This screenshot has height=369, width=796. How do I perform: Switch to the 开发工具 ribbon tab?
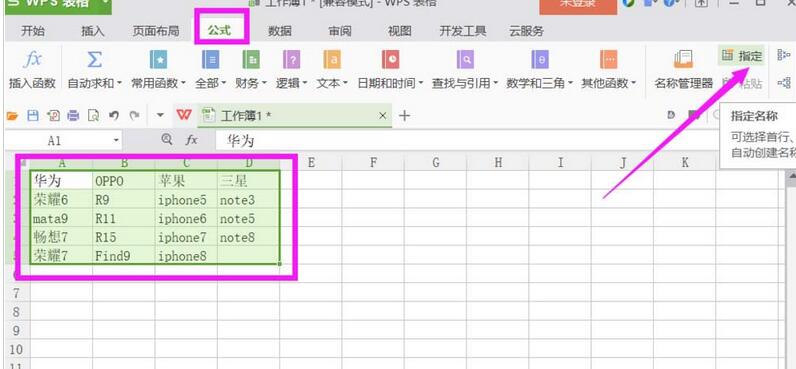coord(462,31)
